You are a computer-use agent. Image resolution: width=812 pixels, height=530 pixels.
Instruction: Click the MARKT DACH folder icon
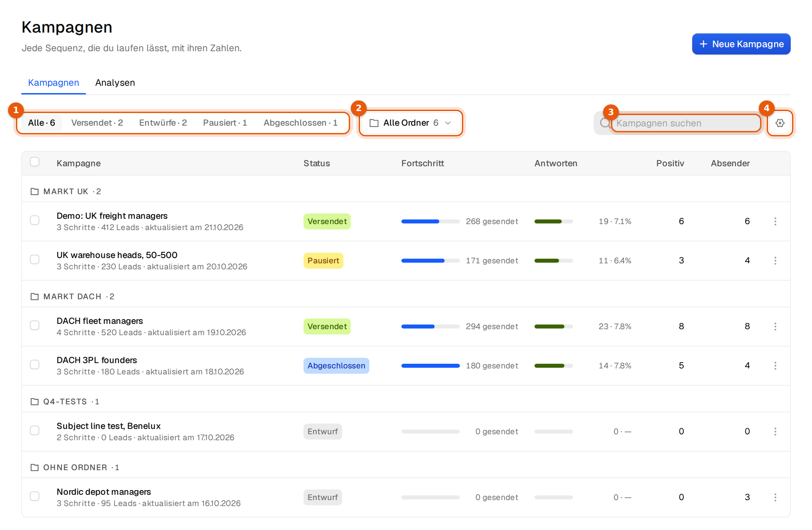tap(35, 296)
